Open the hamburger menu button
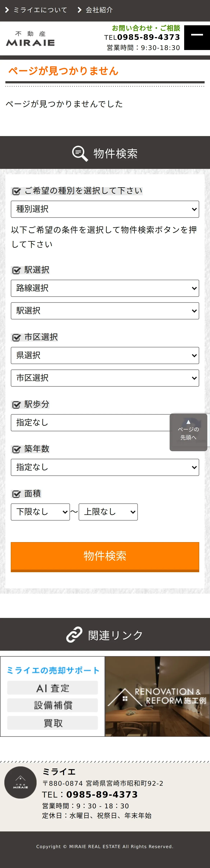Viewport: 210px width, 868px height. tap(197, 37)
